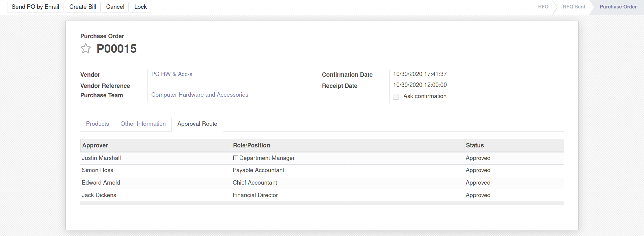
Task: Select the RFQ status stage
Action: [x=543, y=7]
